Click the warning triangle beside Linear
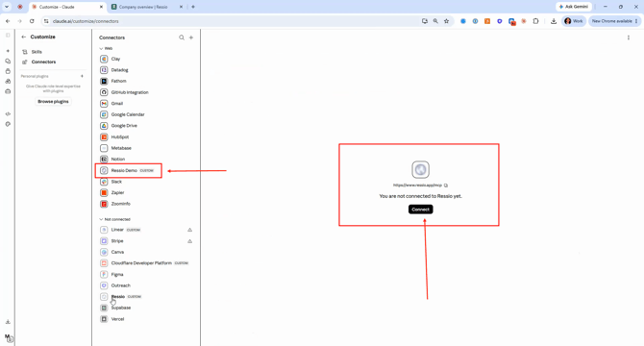This screenshot has height=346, width=644. pos(189,230)
